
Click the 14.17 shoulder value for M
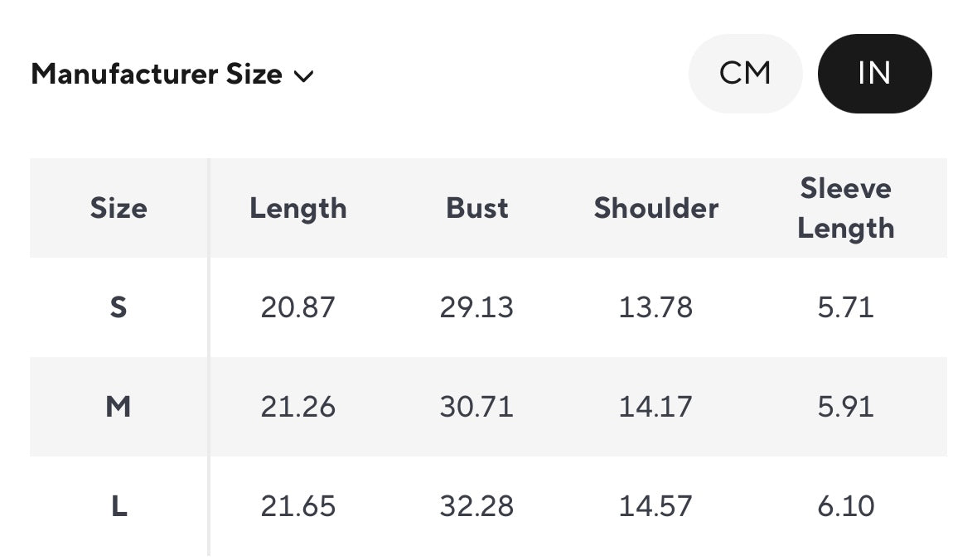point(655,407)
